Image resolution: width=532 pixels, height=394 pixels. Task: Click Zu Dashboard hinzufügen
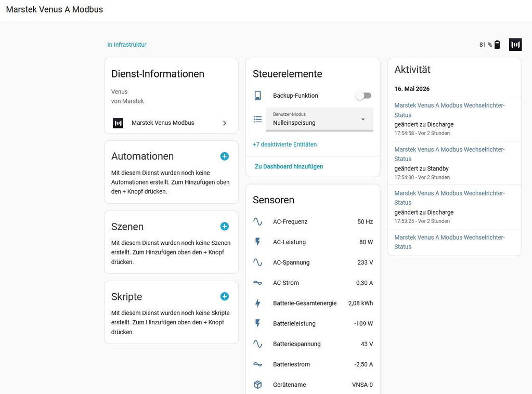(x=289, y=166)
